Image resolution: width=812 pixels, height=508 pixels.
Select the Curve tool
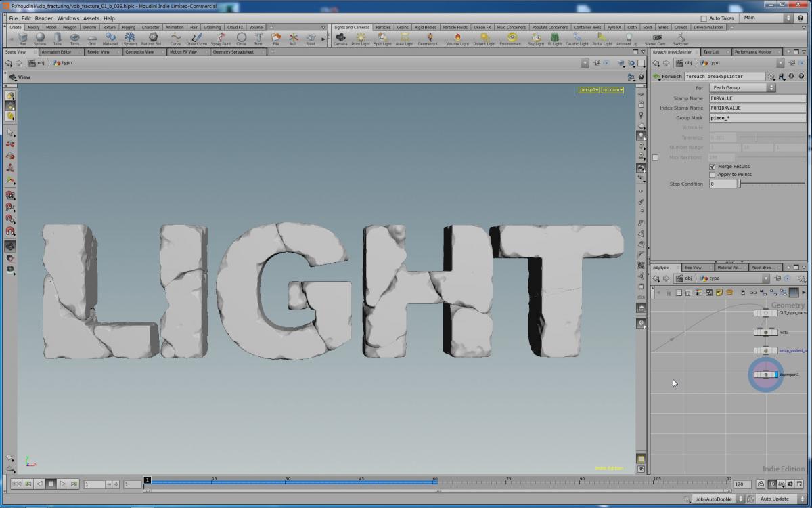click(x=175, y=39)
